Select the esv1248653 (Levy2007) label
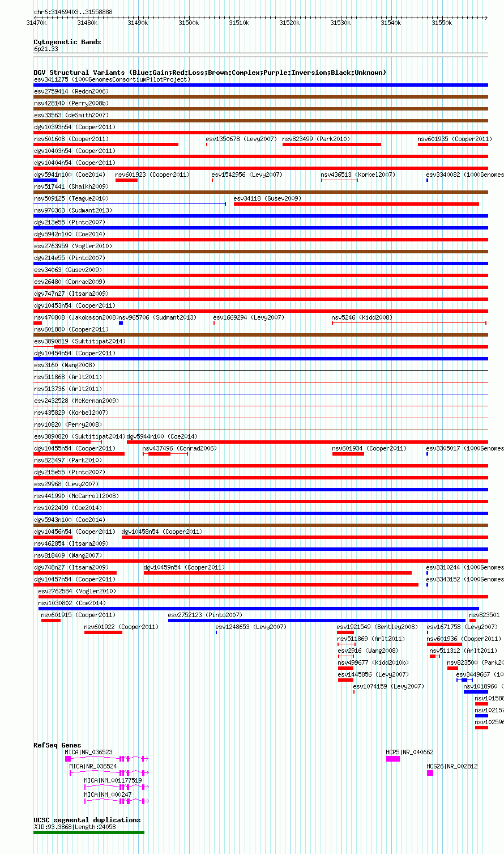This screenshot has width=504, height=854. pos(251,627)
